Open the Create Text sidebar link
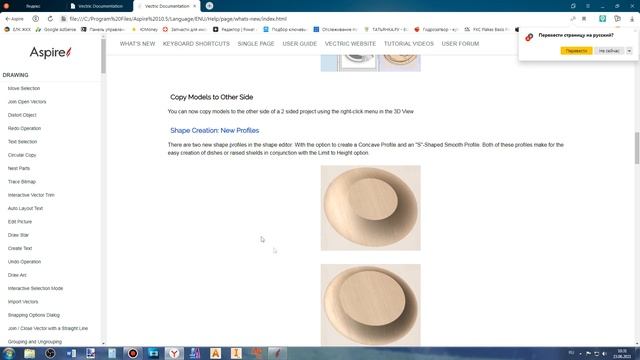 click(20, 248)
